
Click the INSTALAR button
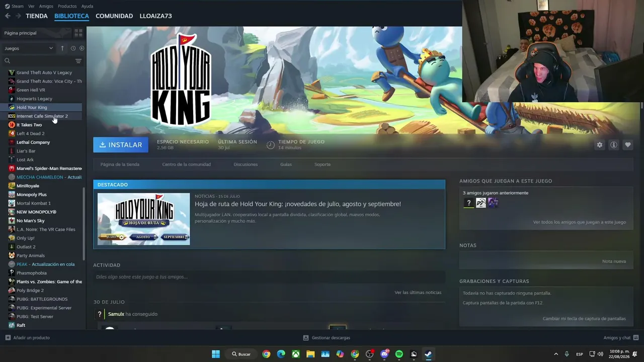pos(121,145)
